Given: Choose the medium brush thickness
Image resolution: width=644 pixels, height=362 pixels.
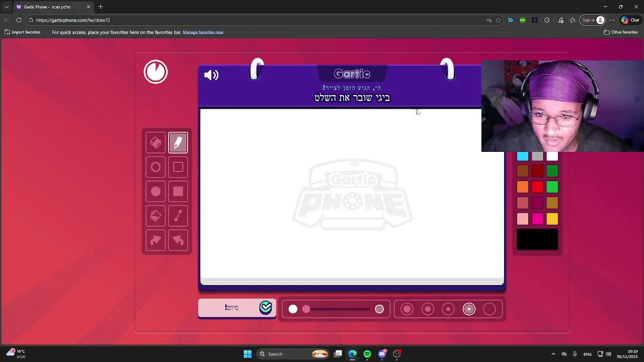Looking at the screenshot, I should point(448,309).
